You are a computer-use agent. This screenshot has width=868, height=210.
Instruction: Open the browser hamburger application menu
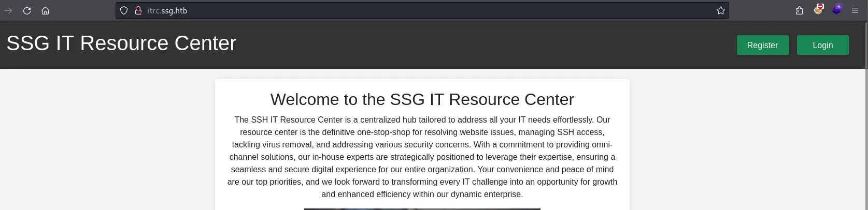855,10
